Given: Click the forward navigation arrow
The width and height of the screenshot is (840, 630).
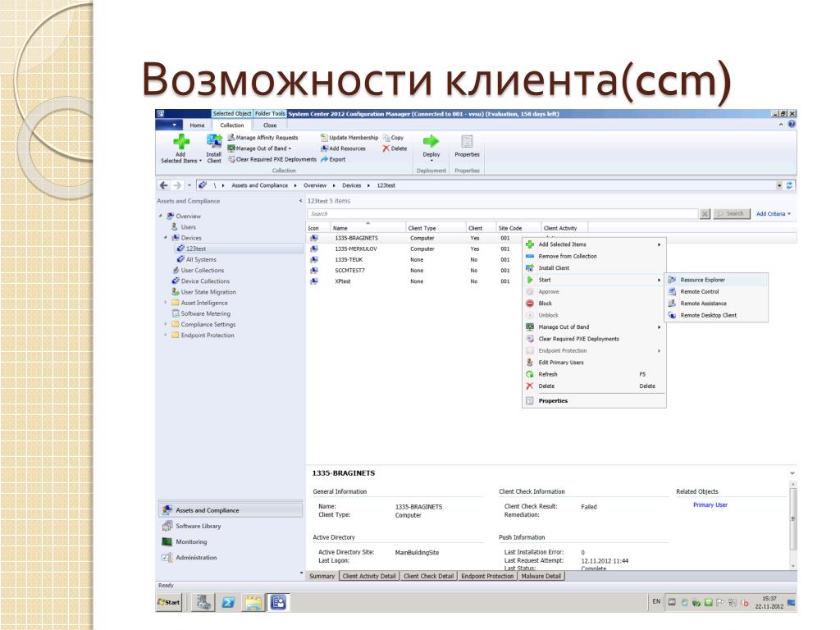Looking at the screenshot, I should coord(177,185).
